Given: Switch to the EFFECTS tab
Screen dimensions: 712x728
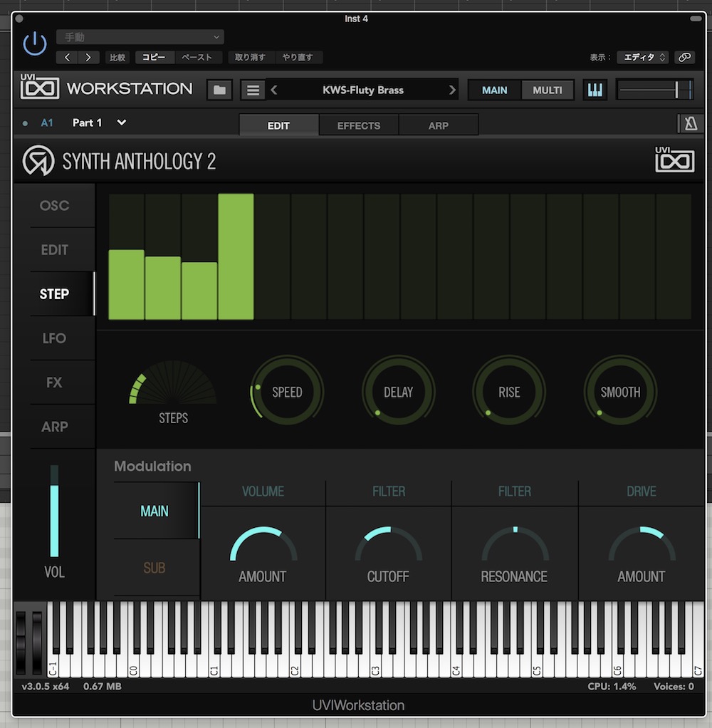Looking at the screenshot, I should (x=359, y=125).
